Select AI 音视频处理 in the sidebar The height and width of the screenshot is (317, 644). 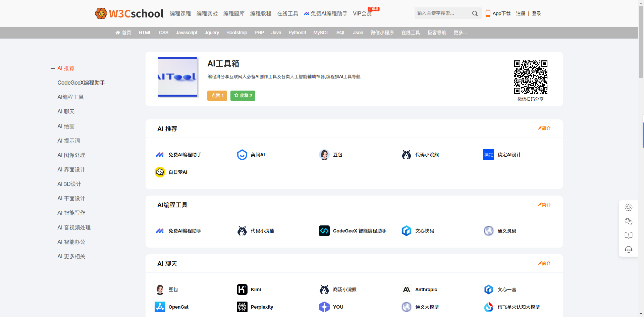[74, 227]
